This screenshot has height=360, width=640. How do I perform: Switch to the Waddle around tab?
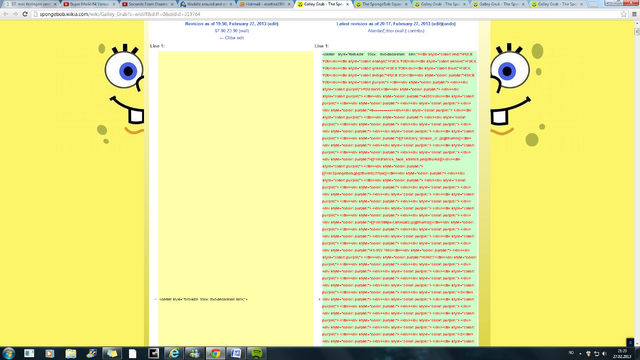(x=206, y=4)
